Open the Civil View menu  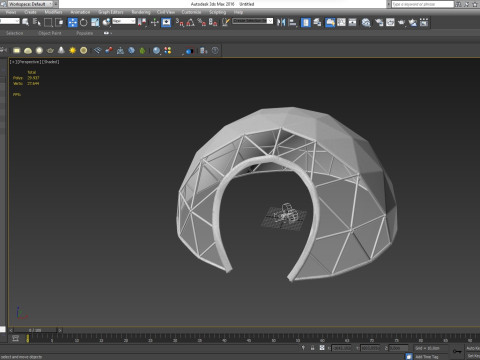point(166,12)
